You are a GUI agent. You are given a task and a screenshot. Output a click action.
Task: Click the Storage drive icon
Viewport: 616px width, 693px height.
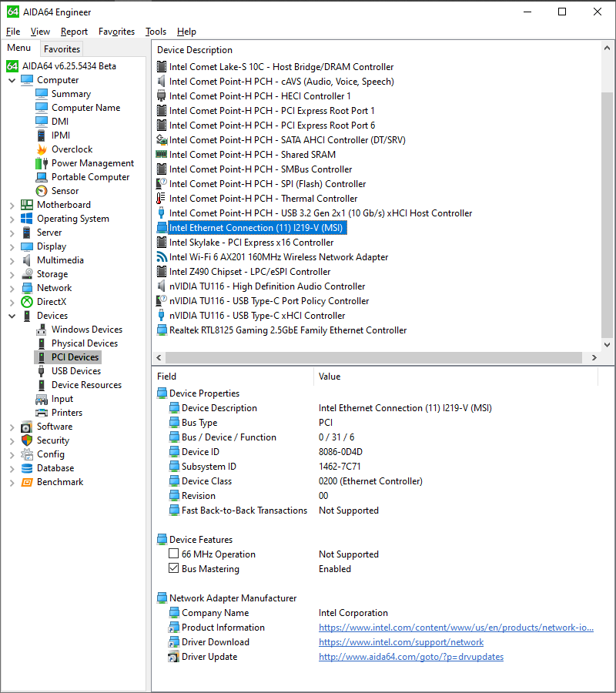click(x=27, y=274)
